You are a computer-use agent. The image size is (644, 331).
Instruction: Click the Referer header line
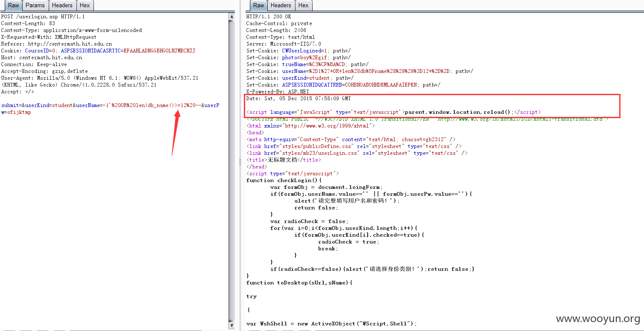click(x=56, y=44)
